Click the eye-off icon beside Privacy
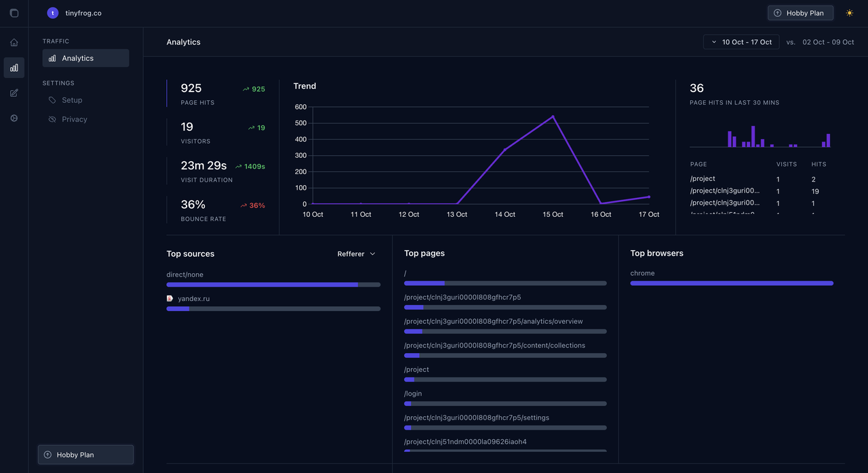 point(52,119)
